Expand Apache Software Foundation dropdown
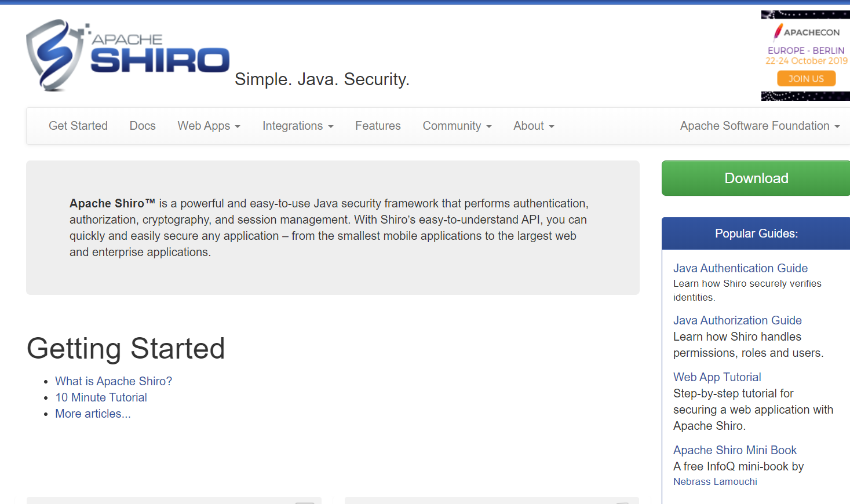 [x=760, y=126]
